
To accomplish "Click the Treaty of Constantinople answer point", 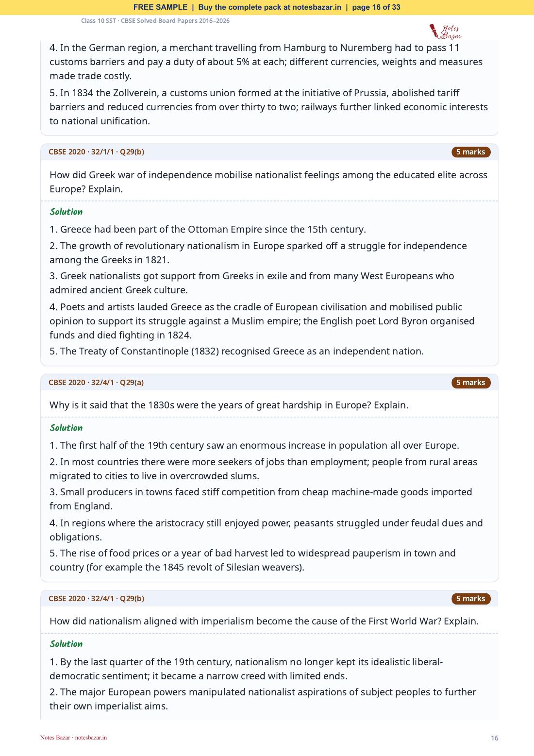I will tap(236, 351).
